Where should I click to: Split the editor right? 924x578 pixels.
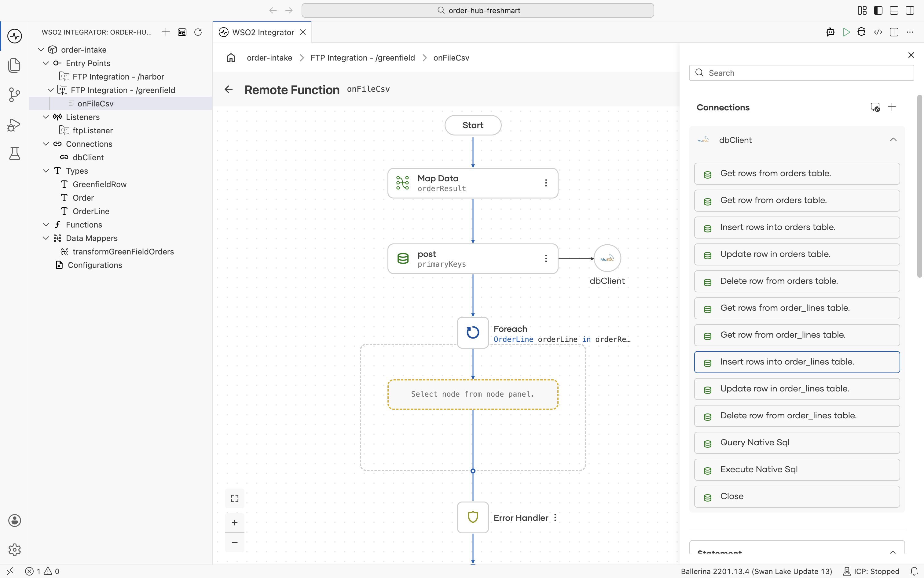click(x=894, y=32)
